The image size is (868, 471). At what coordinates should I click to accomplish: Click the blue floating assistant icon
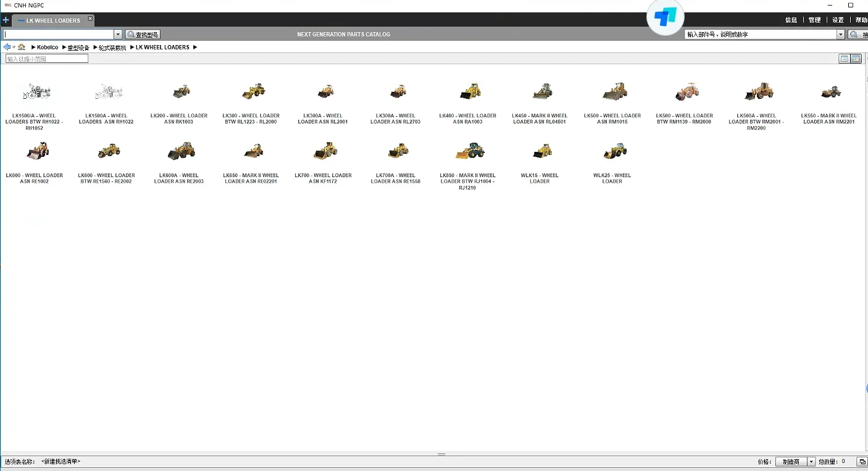666,17
